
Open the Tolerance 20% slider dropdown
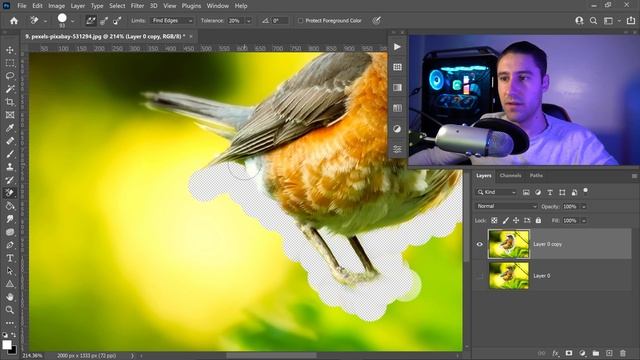point(249,20)
